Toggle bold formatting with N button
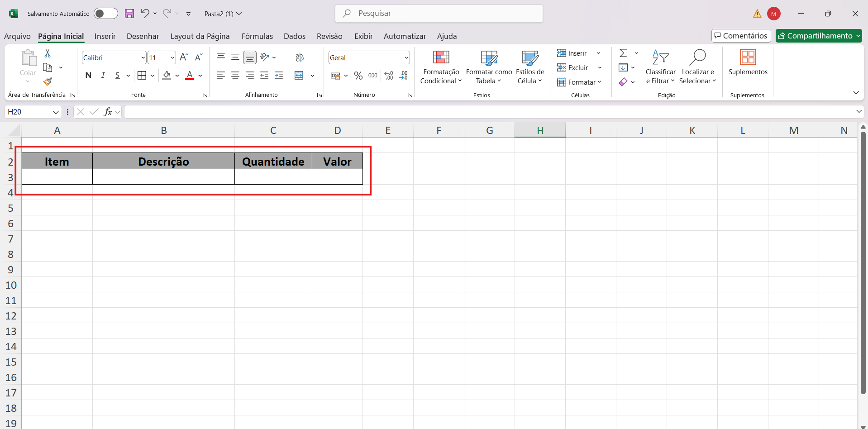 tap(88, 75)
